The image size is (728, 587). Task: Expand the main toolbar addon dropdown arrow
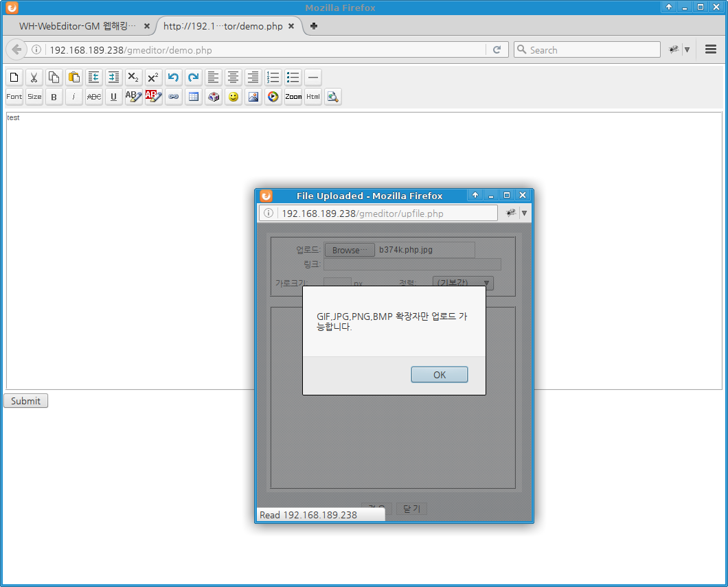click(x=687, y=49)
